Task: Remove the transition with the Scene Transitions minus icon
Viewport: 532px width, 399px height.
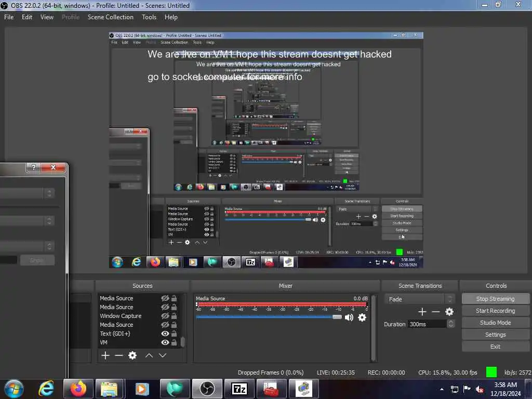Action: [436, 312]
